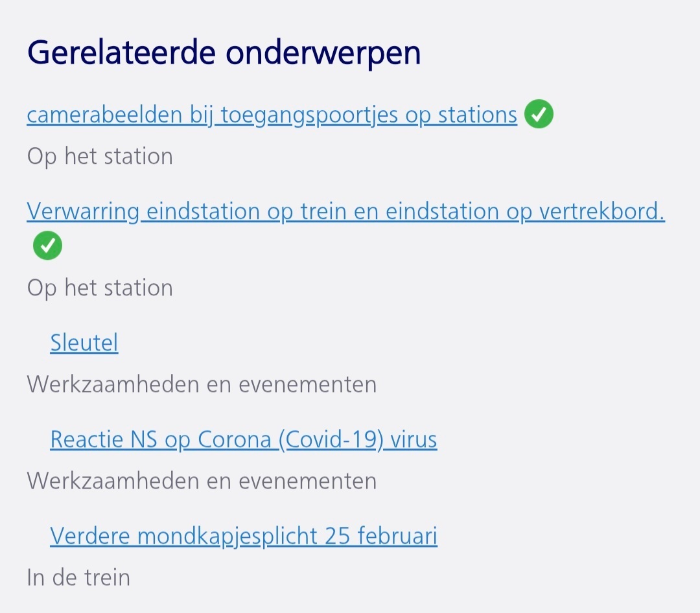The width and height of the screenshot is (700, 613).
Task: Select the Op het station label under camerabeelden link
Action: 100,157
